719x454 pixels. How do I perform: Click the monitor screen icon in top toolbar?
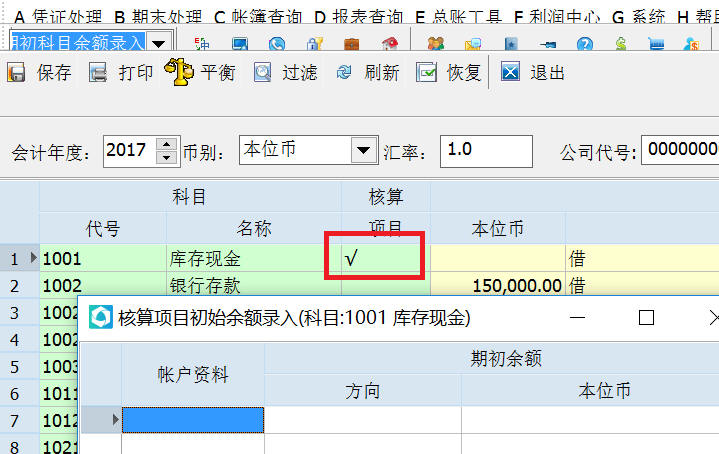pos(240,44)
